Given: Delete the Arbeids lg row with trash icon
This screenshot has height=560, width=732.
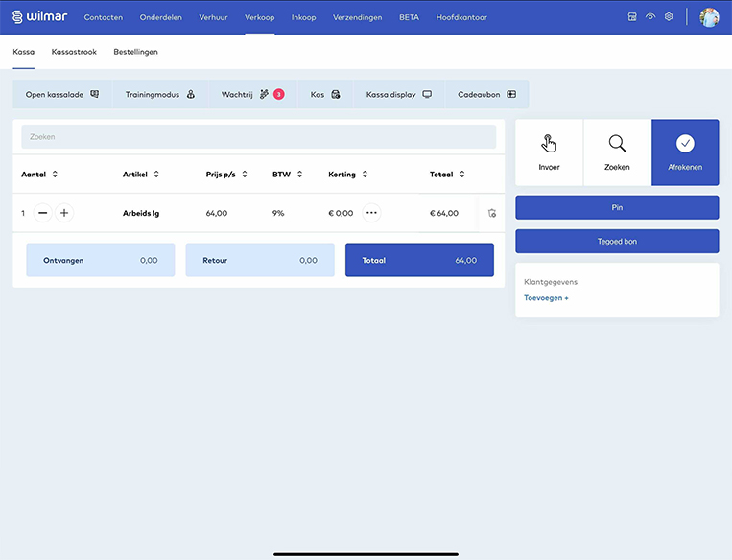Looking at the screenshot, I should pyautogui.click(x=491, y=213).
